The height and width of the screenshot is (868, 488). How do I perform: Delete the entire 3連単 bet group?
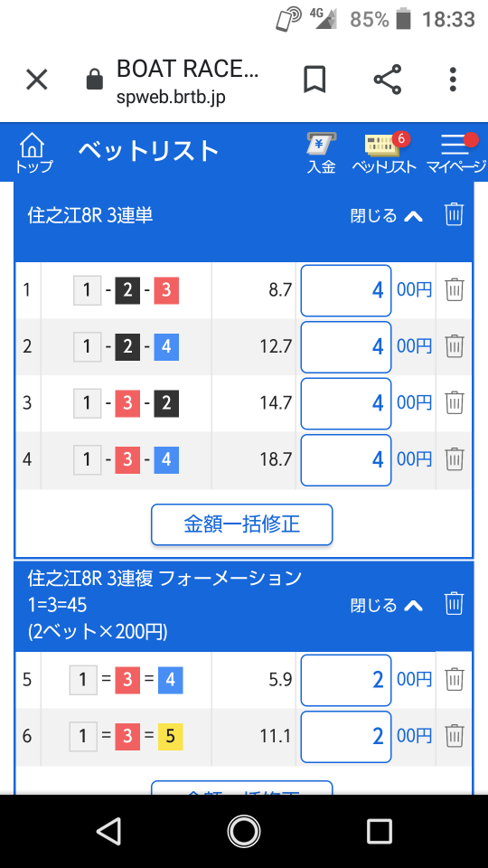pyautogui.click(x=454, y=214)
